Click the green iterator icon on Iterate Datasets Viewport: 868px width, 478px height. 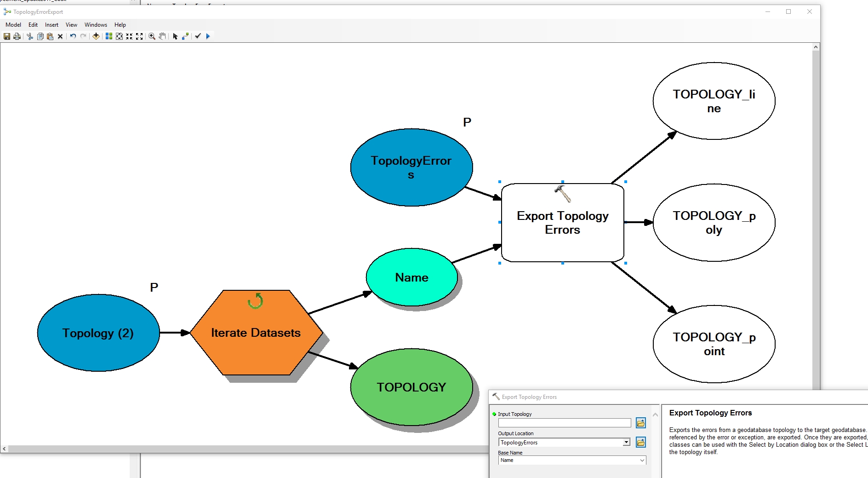255,301
